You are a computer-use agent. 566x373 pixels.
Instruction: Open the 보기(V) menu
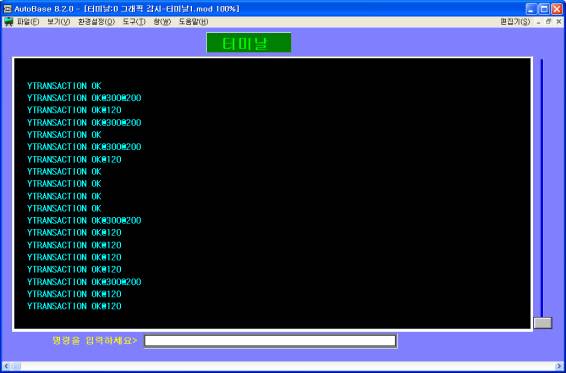(x=59, y=22)
